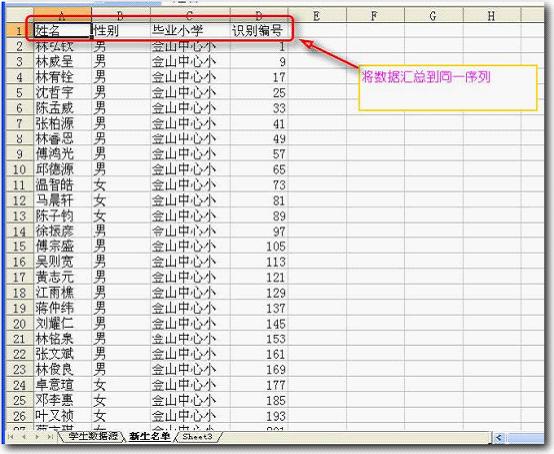Select column F header
The width and height of the screenshot is (554, 454).
(375, 16)
